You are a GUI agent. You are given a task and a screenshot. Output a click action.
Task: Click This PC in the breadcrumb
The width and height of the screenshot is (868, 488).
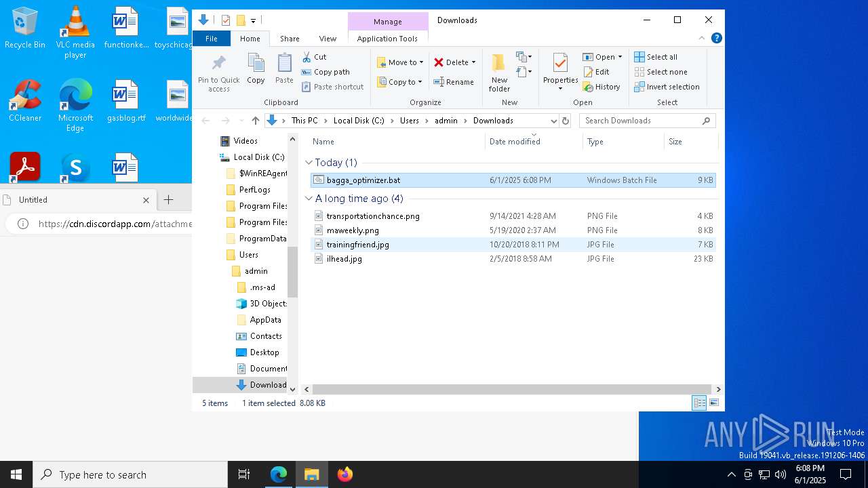pos(304,121)
